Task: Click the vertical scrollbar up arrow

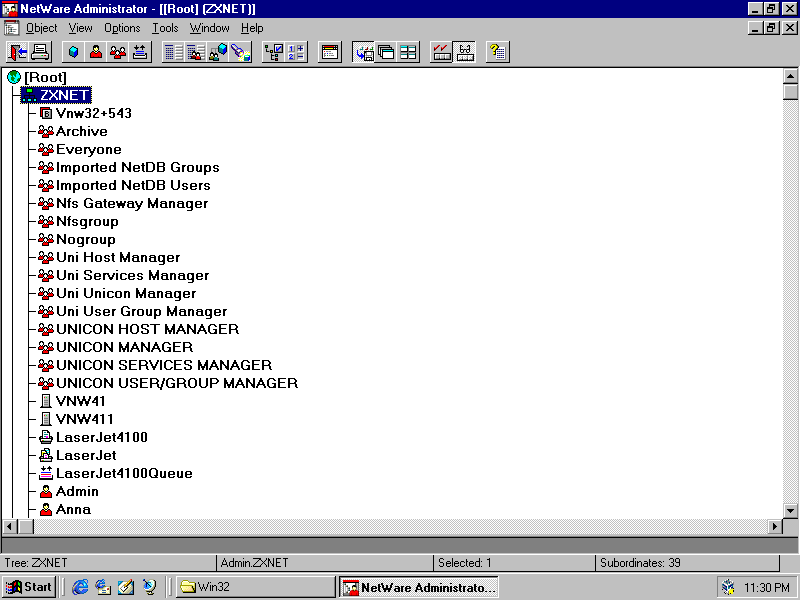Action: [x=790, y=77]
